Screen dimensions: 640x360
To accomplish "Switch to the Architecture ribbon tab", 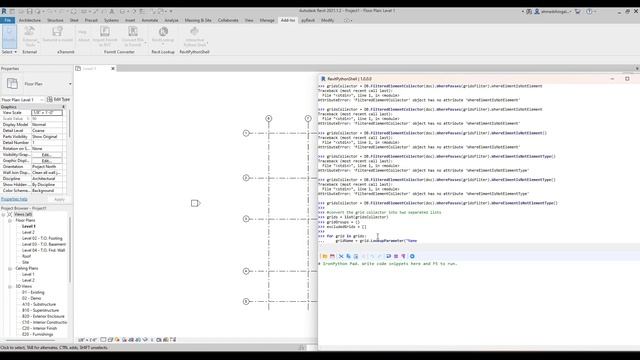I will click(x=30, y=20).
